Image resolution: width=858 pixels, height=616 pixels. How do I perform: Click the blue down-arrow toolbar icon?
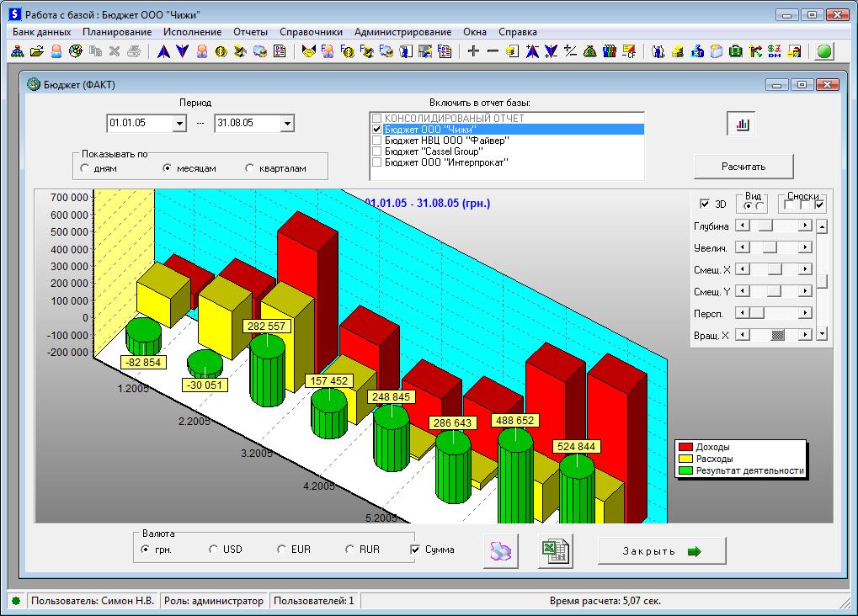tap(182, 52)
